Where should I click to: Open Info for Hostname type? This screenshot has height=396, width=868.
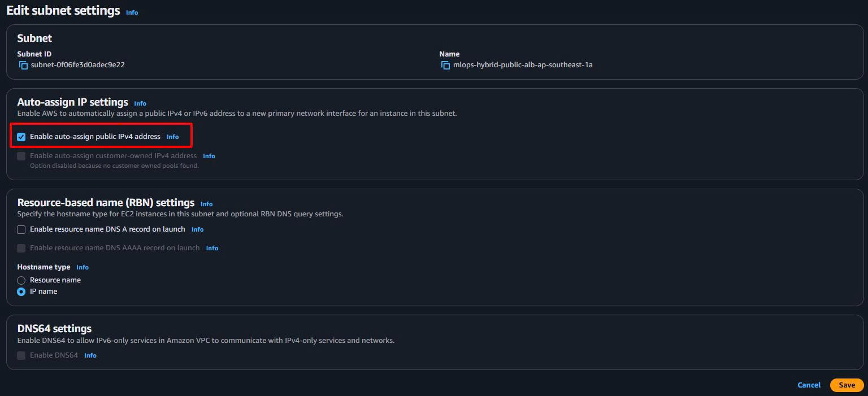click(83, 267)
